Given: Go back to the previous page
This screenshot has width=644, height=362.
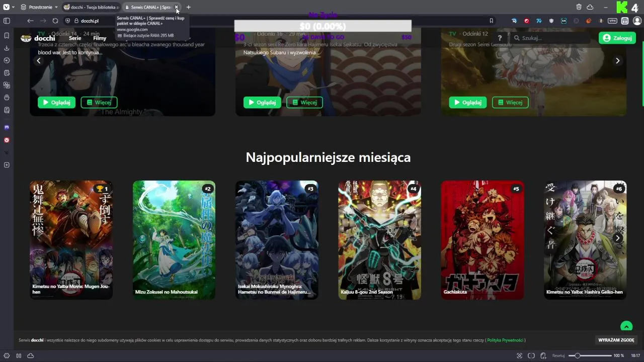Looking at the screenshot, I should pos(30,21).
